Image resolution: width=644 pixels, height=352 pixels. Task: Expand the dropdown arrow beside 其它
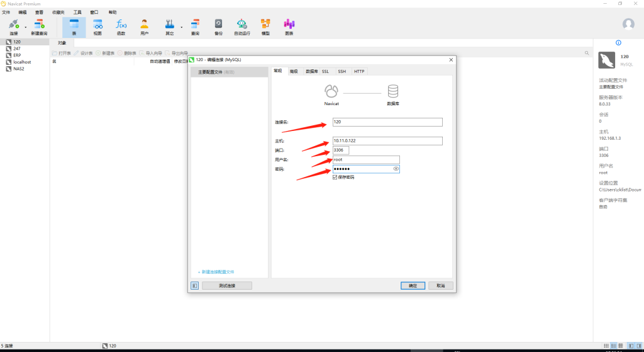pos(182,28)
